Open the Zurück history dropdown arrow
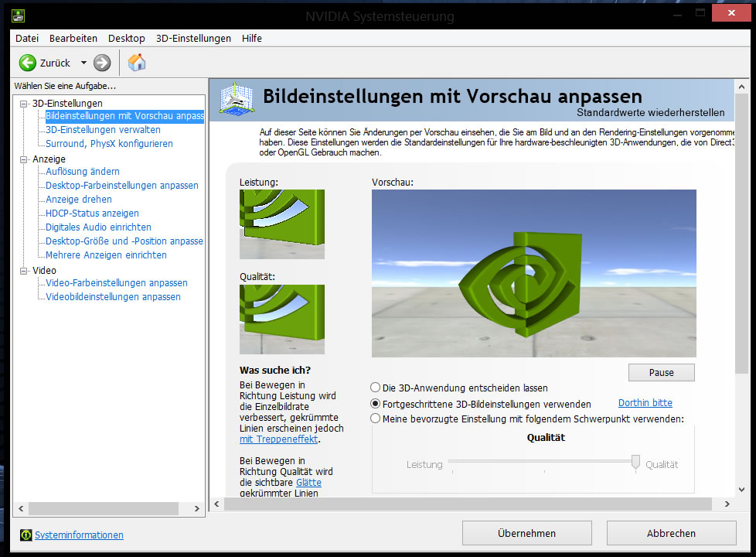 click(84, 63)
